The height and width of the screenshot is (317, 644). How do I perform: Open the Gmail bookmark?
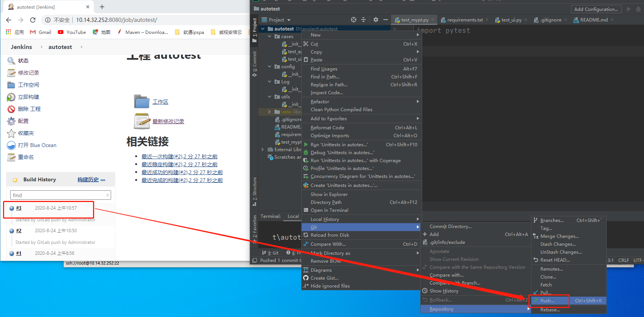(x=41, y=32)
